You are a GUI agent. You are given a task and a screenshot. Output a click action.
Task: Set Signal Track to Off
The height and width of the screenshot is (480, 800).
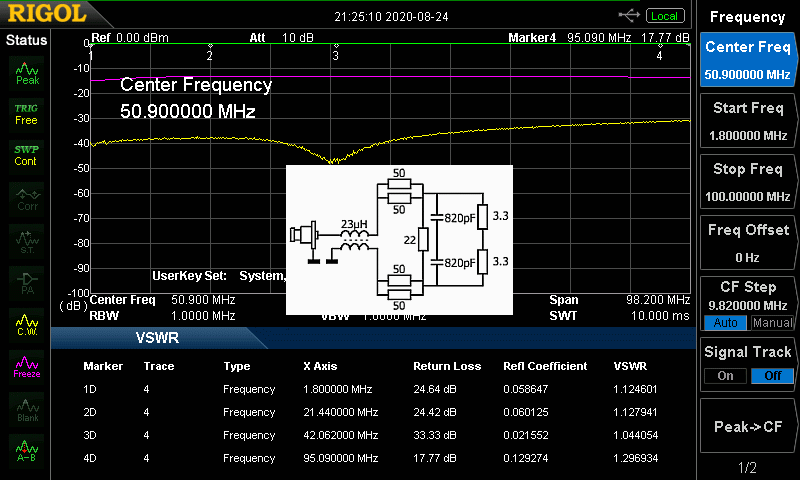click(x=770, y=375)
